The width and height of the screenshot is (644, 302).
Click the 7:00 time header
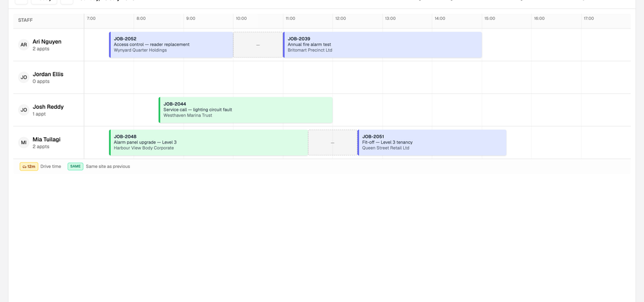point(91,19)
